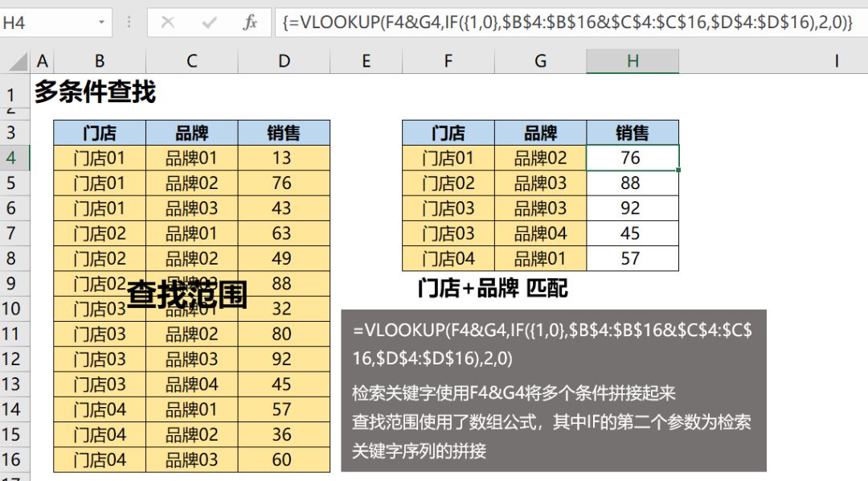The width and height of the screenshot is (868, 481).
Task: Select result cell containing 57 in column H
Action: 633,258
